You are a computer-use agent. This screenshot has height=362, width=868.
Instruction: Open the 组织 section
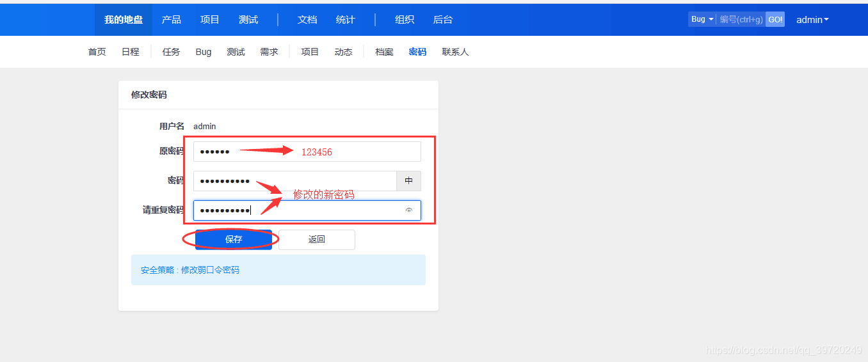pyautogui.click(x=405, y=20)
